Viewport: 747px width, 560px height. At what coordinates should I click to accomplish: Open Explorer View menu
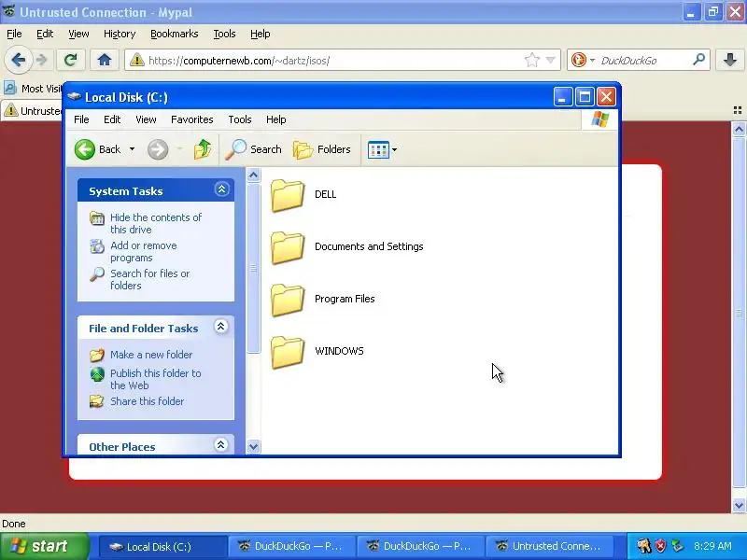(x=146, y=119)
